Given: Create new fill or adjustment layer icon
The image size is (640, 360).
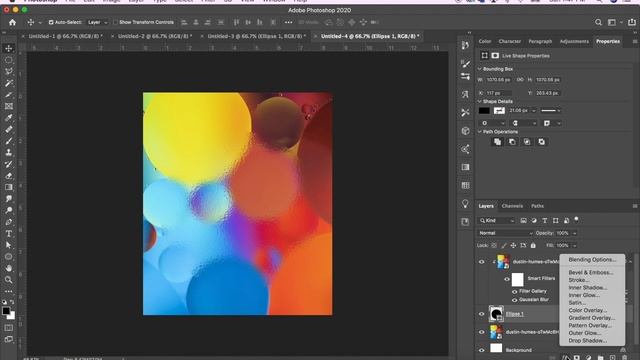Looking at the screenshot, I should [588, 358].
